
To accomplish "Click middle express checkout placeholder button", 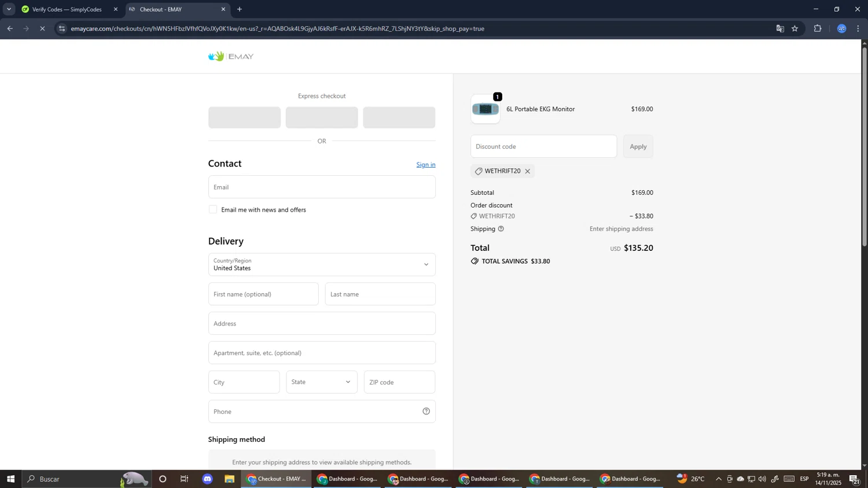I will (322, 117).
